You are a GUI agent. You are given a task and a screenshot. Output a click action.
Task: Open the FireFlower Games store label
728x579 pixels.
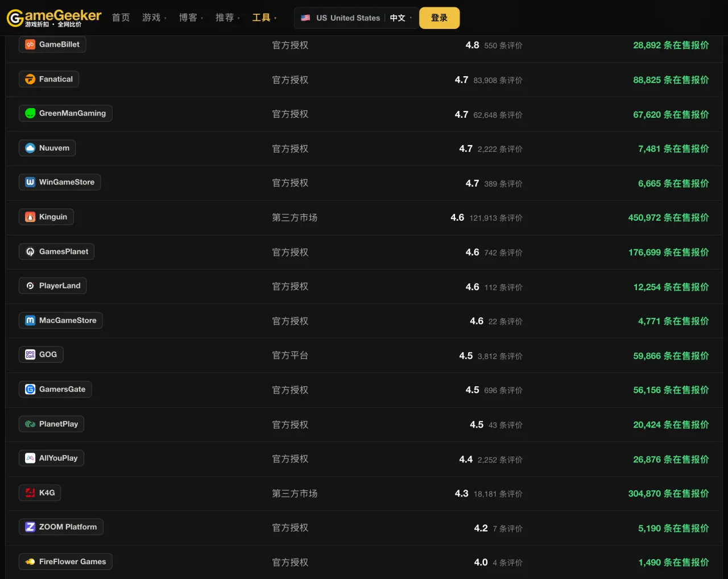click(x=65, y=561)
